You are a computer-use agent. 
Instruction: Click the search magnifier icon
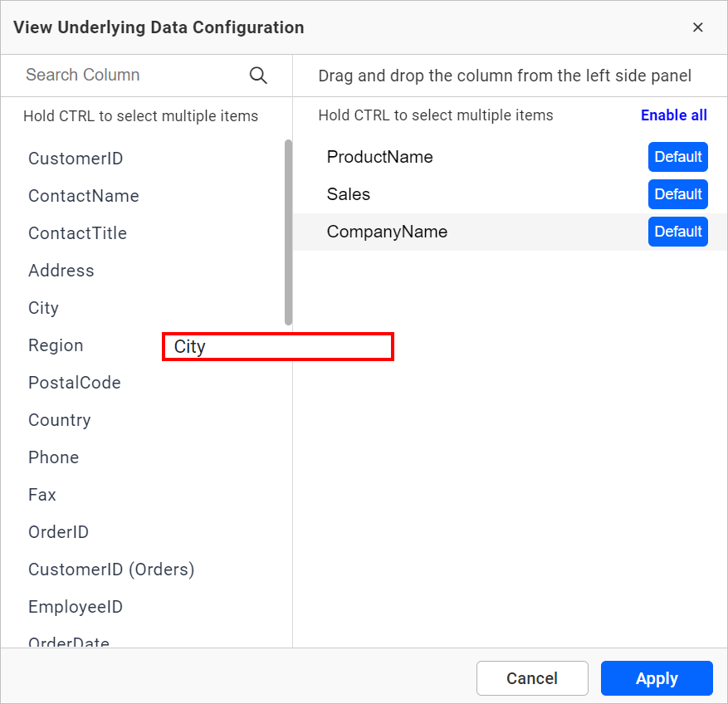point(258,76)
